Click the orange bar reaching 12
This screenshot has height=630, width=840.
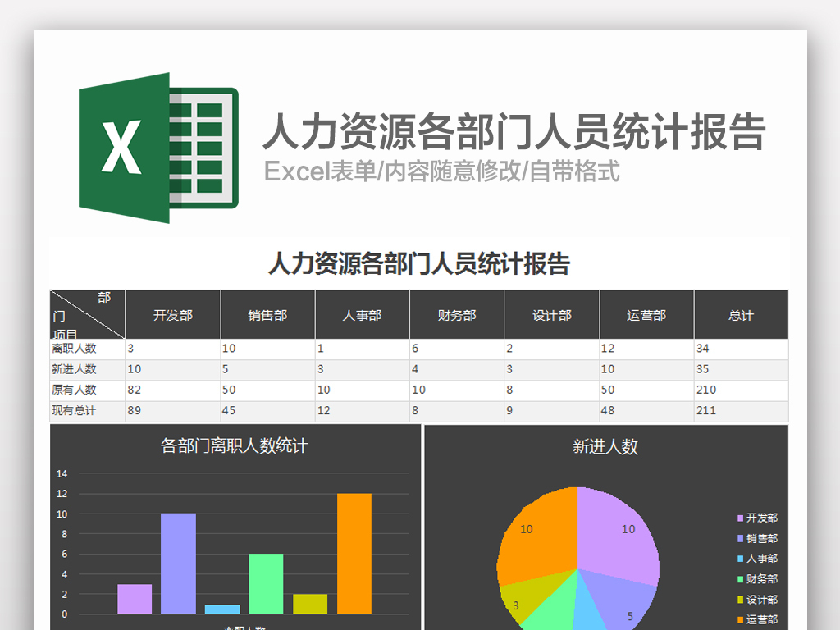354,554
